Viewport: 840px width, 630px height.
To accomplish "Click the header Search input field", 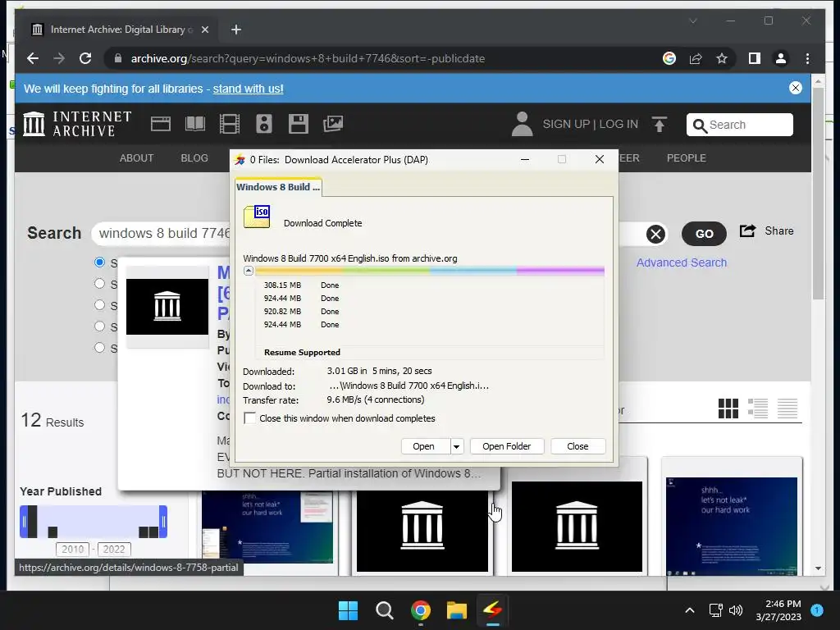I will [x=740, y=125].
